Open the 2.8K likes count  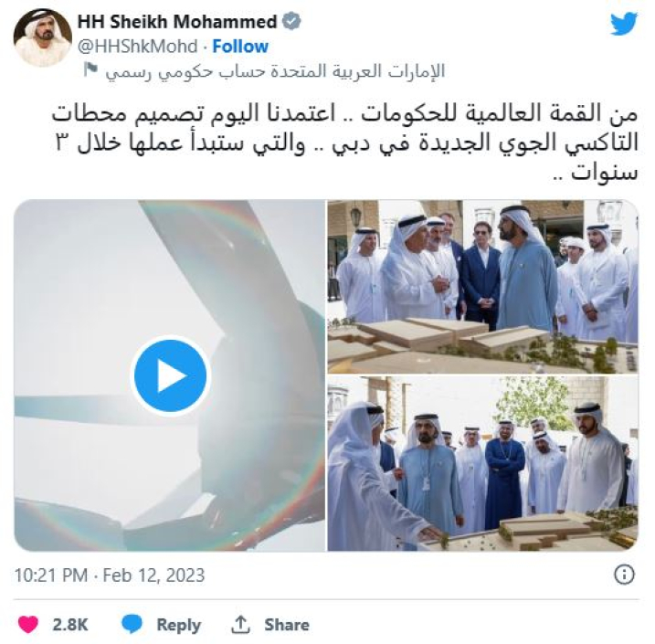pyautogui.click(x=70, y=625)
